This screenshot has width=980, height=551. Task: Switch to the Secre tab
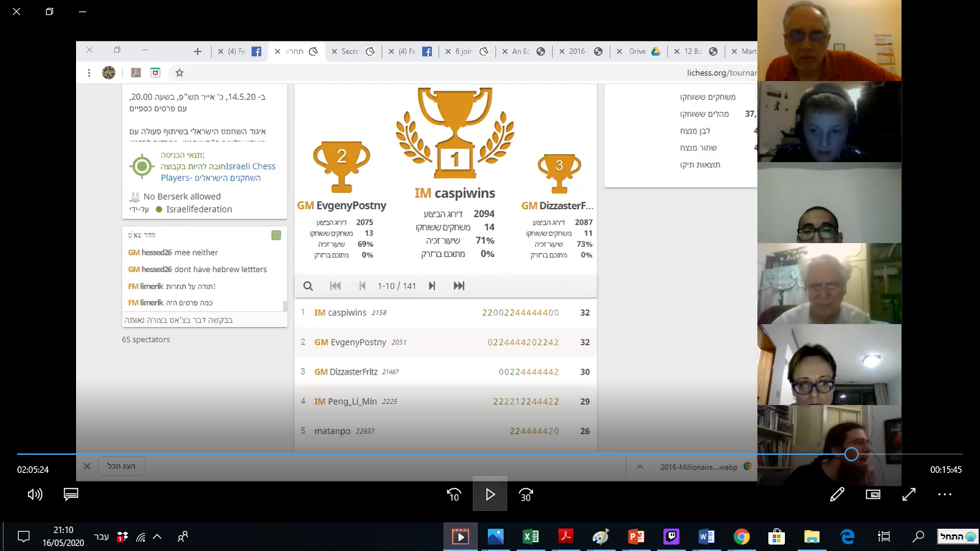click(352, 51)
